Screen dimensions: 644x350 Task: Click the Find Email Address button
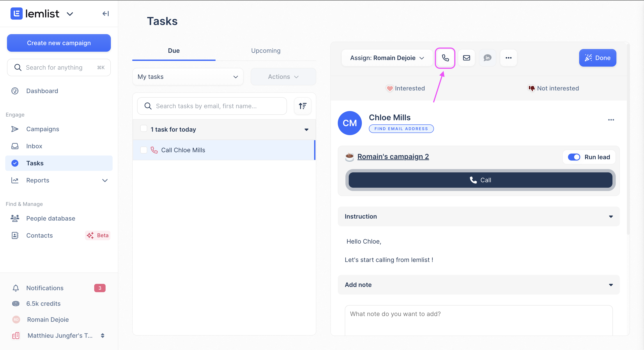[401, 128]
